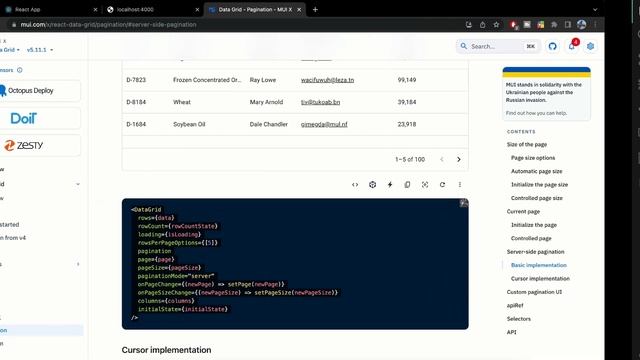Open the browser extensions puzzle icon
The image size is (640, 360).
click(x=554, y=24)
